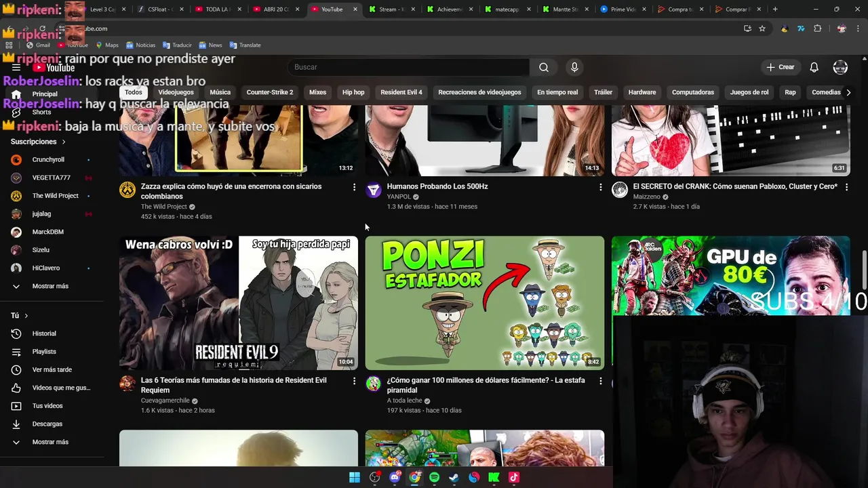
Task: Start voice search with microphone icon
Action: [x=574, y=67]
